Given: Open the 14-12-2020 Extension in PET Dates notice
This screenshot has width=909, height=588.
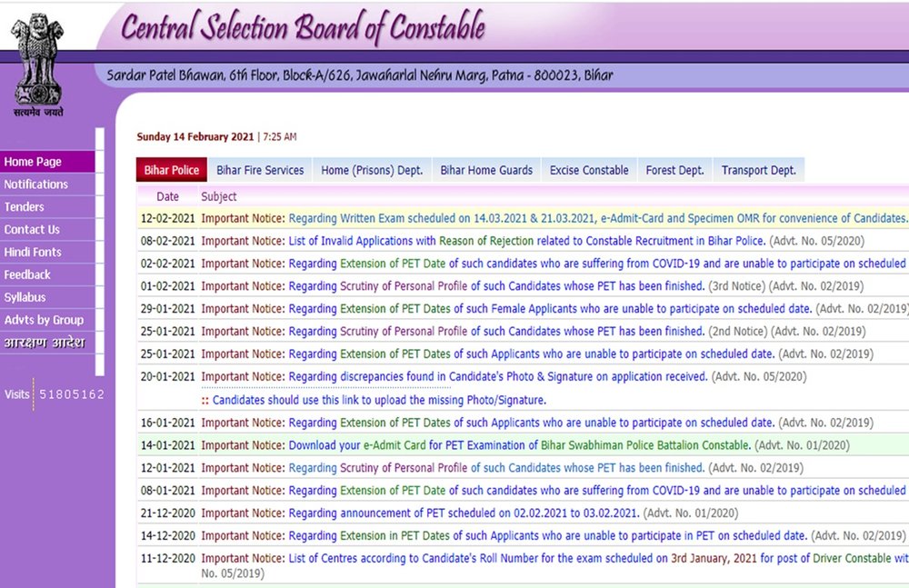Looking at the screenshot, I should coord(548,536).
